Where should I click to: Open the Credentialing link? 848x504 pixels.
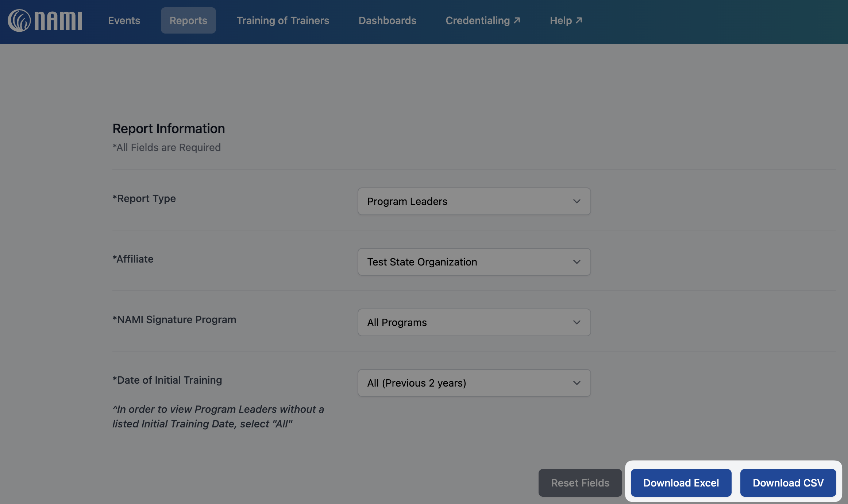tap(477, 20)
